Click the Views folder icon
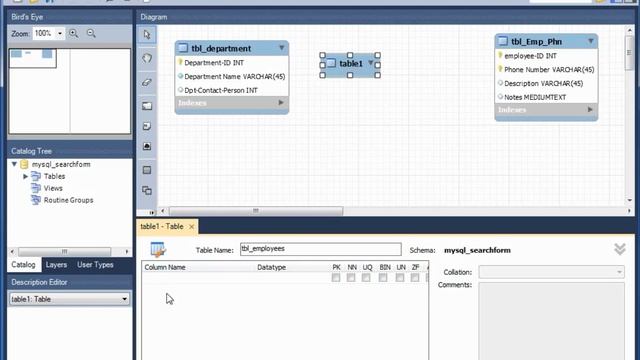The height and width of the screenshot is (360, 640). pos(36,188)
